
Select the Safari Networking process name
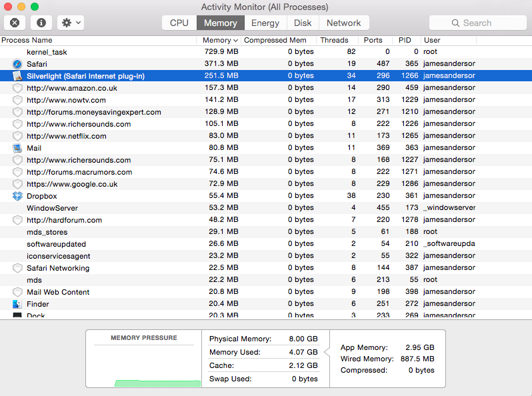tap(58, 268)
